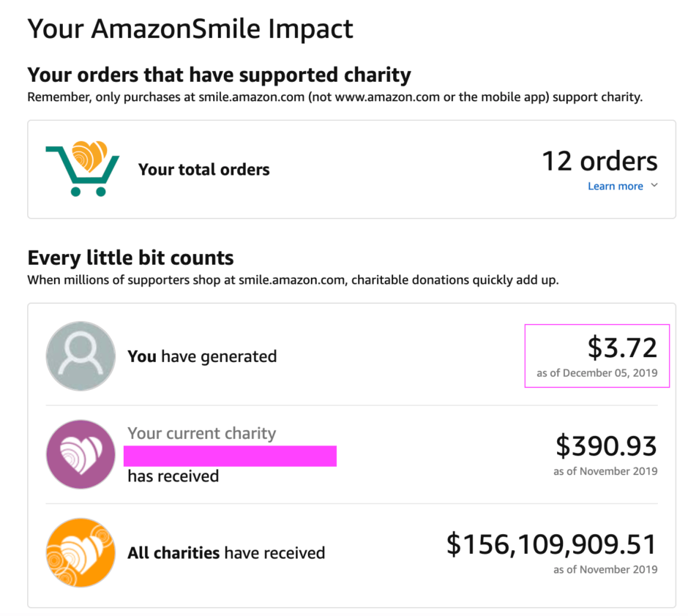Click the magenta charity emblem beside current charity

click(81, 454)
